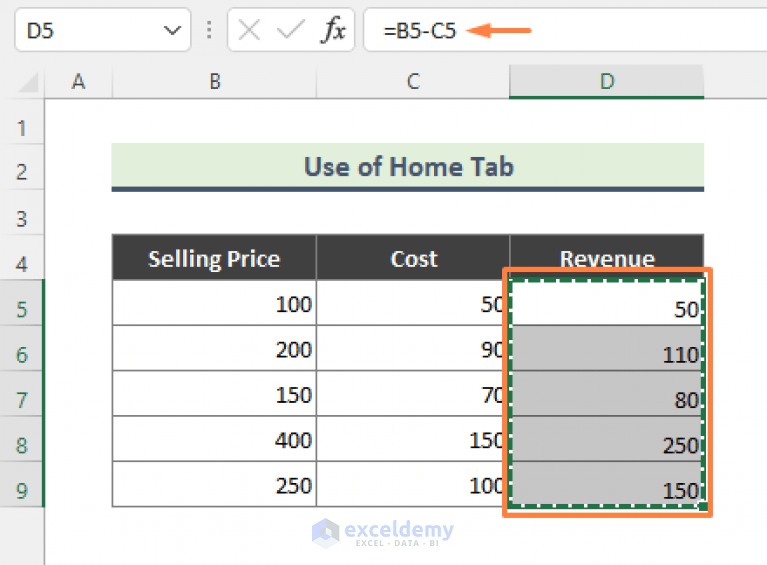
Task: Select row 6 header
Action: [22, 348]
